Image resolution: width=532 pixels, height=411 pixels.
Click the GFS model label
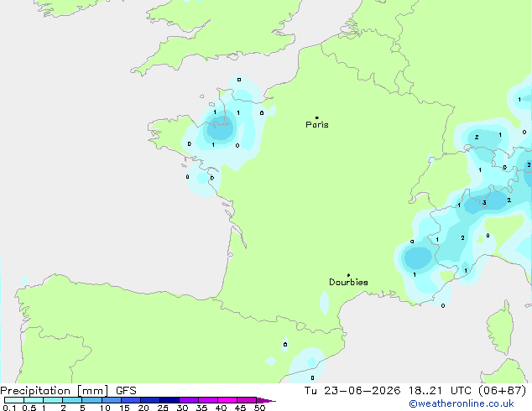126,391
